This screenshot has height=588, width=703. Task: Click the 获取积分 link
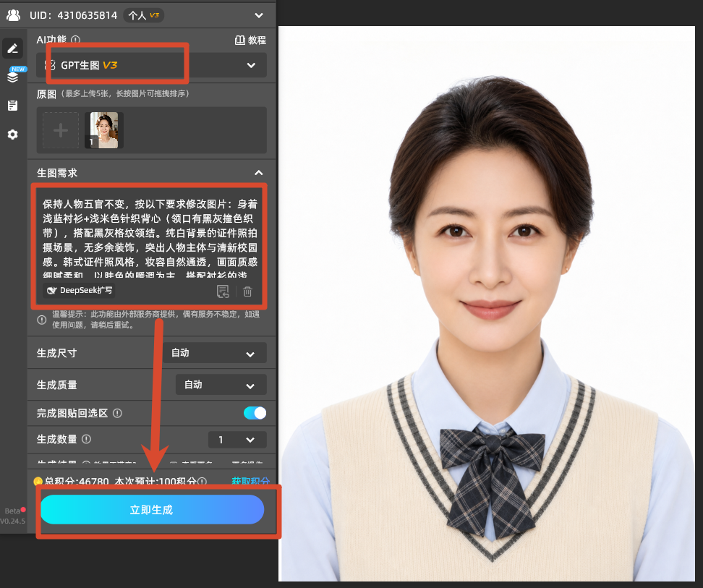tap(250, 481)
